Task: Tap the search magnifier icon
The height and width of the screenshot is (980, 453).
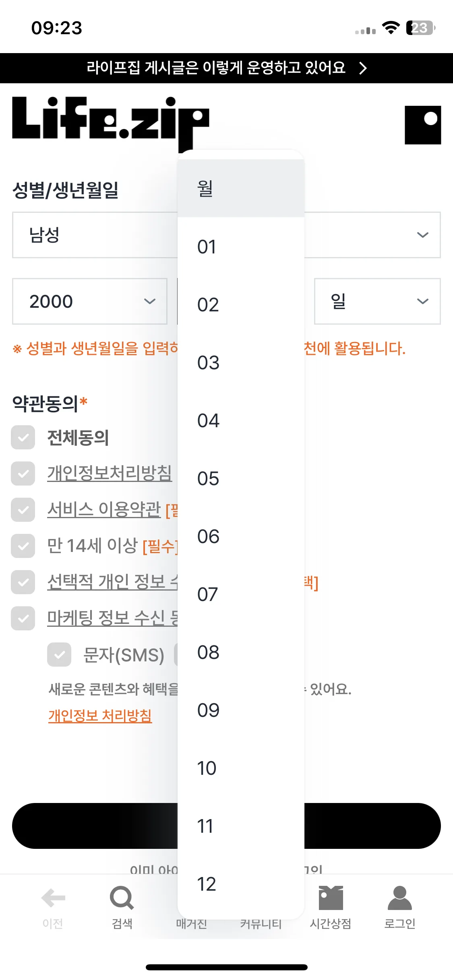Action: (122, 898)
